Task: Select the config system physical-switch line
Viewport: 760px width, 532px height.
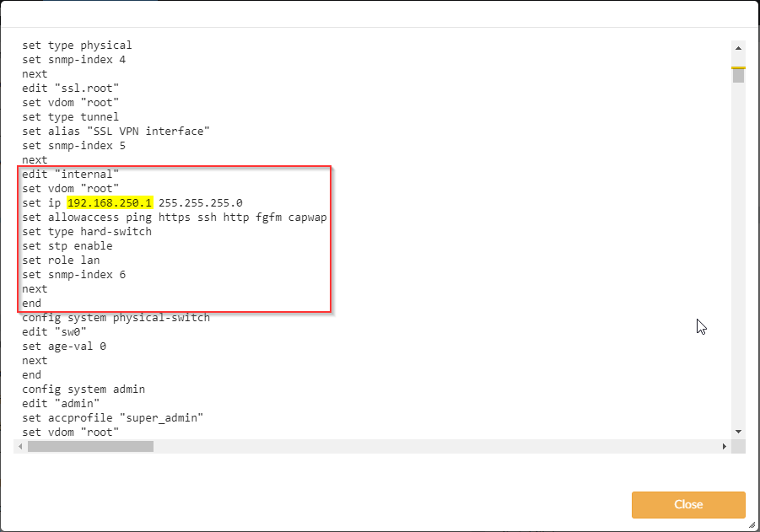Action: (x=116, y=317)
